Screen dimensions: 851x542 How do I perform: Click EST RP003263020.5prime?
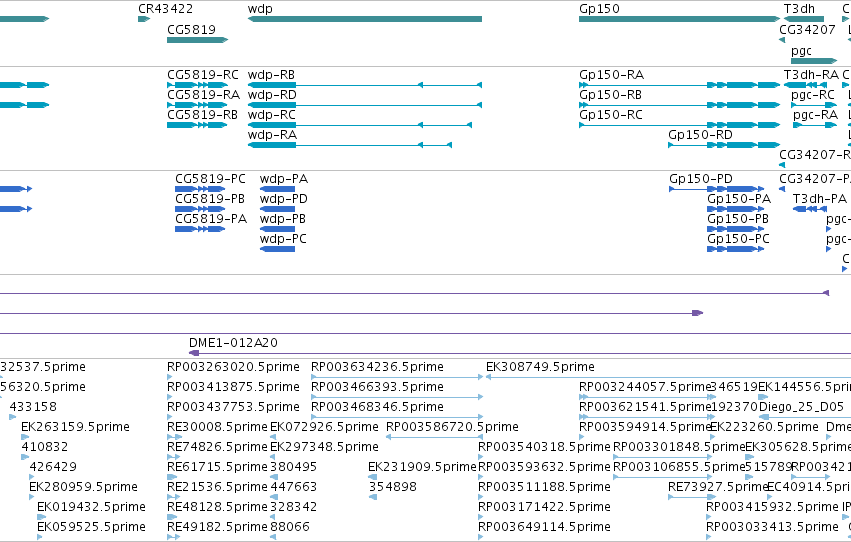[233, 367]
